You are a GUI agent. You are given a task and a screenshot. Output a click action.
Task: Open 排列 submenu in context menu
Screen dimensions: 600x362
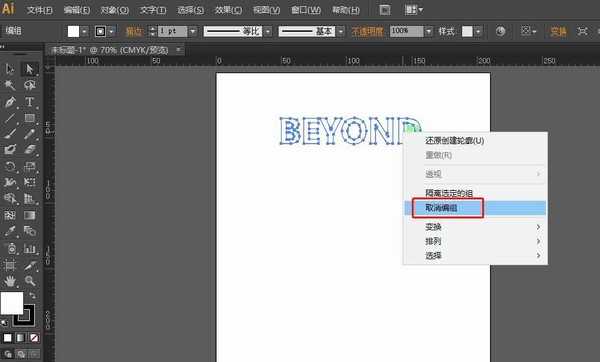pos(475,241)
